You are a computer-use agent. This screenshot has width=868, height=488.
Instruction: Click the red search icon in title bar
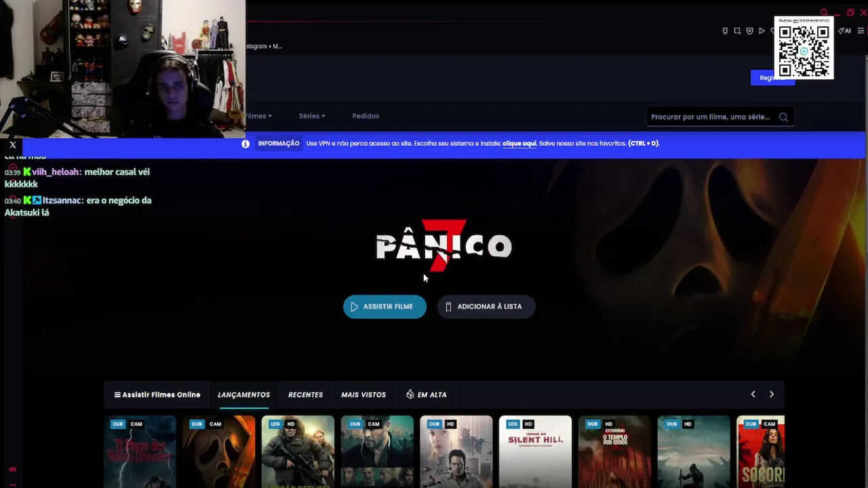[x=825, y=12]
